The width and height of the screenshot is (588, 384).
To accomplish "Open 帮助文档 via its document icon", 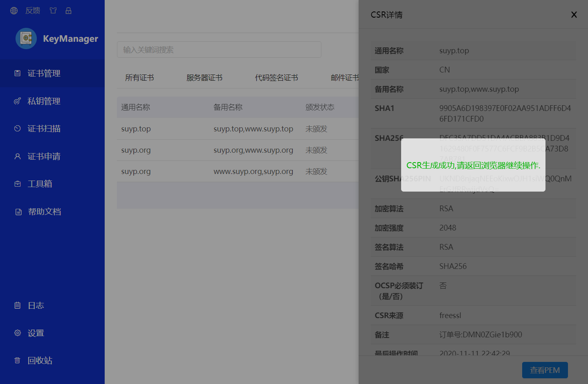I will click(x=17, y=211).
